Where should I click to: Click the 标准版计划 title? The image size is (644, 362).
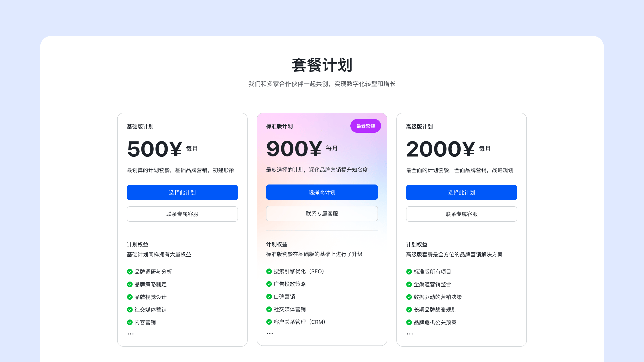pyautogui.click(x=279, y=126)
